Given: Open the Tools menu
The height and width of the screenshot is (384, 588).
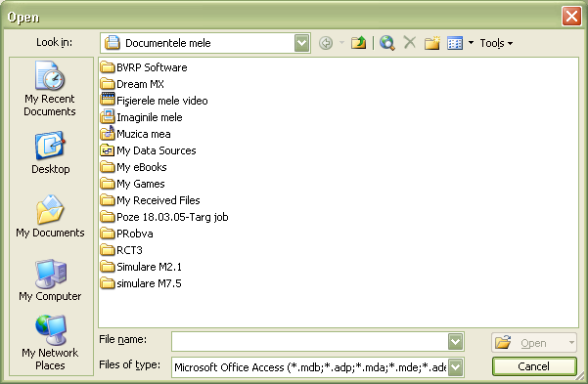Looking at the screenshot, I should pyautogui.click(x=496, y=43).
